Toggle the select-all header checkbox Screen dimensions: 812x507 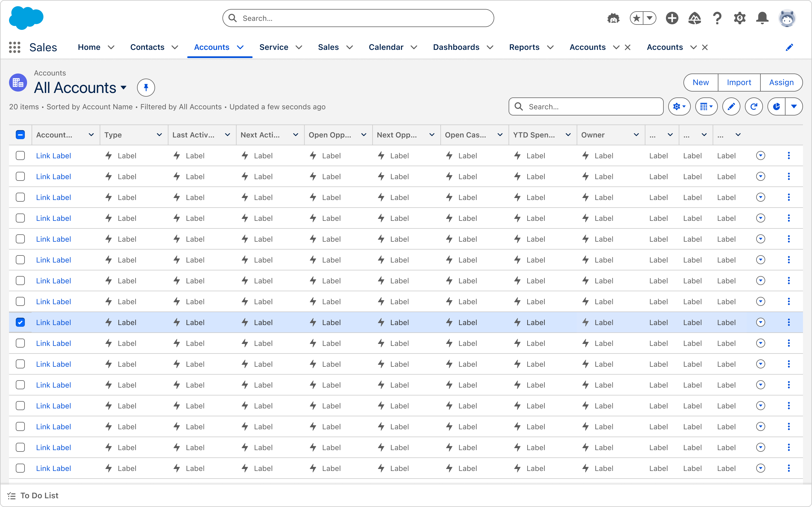coord(20,135)
